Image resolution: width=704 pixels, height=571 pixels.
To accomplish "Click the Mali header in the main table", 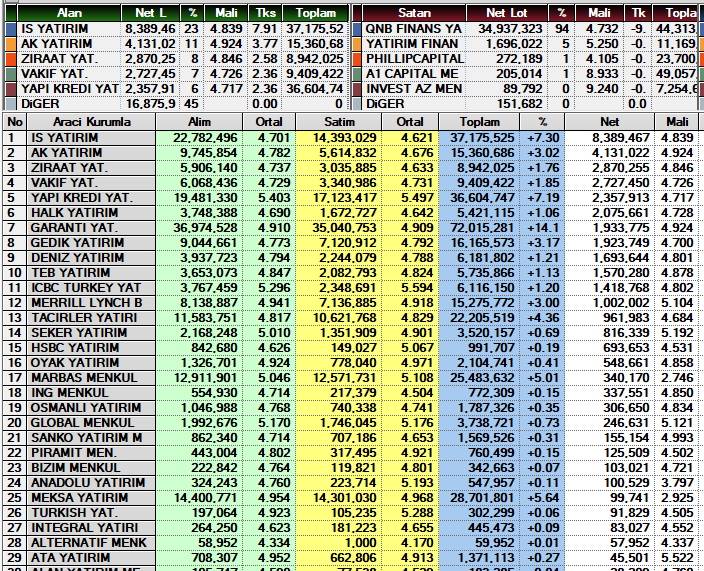I will 677,122.
